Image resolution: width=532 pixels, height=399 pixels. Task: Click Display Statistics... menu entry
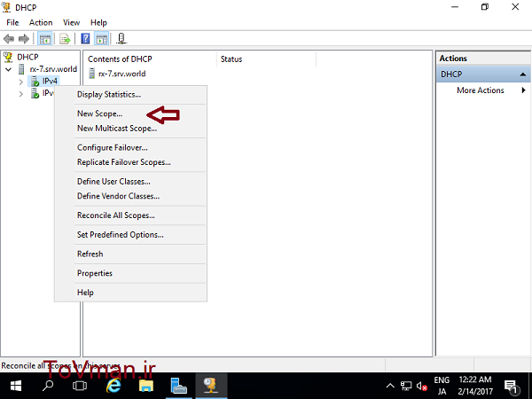click(108, 94)
